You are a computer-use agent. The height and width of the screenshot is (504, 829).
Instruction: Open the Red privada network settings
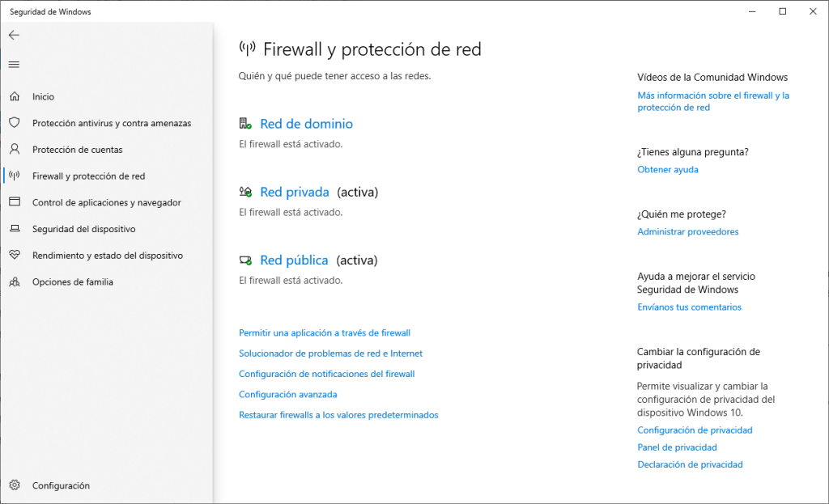coord(295,193)
